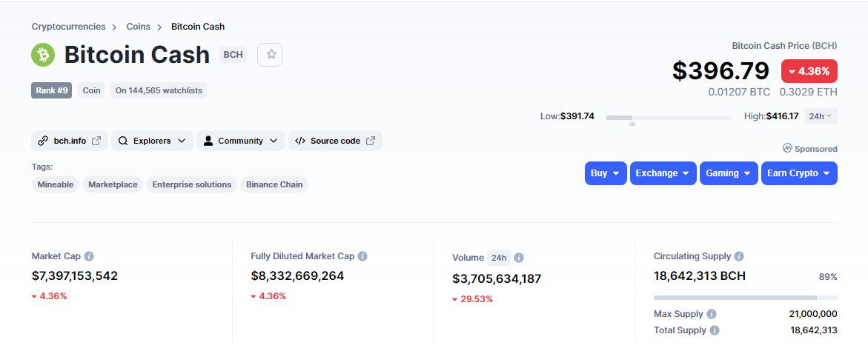Click info icon next to Max Supply
The height and width of the screenshot is (354, 868).
(x=712, y=313)
